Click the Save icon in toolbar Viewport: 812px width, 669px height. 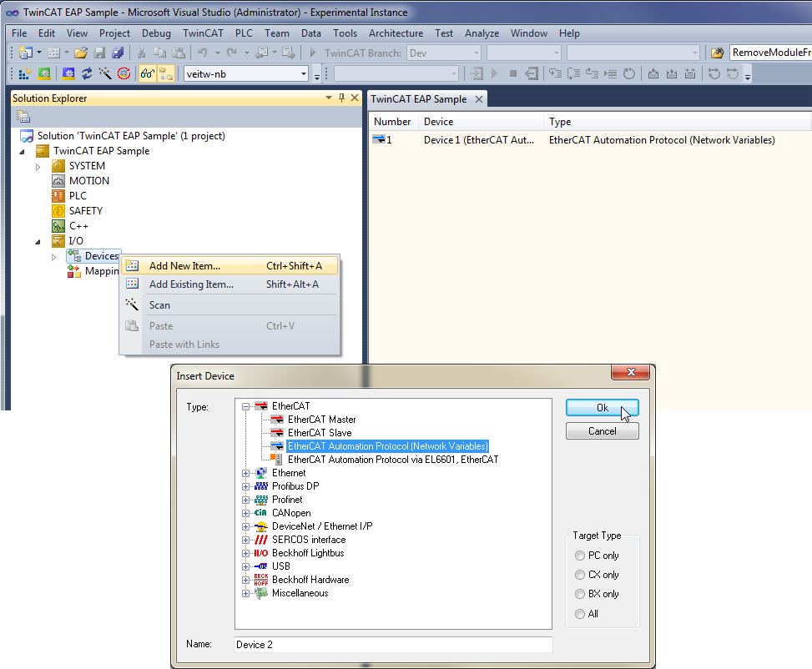[99, 53]
